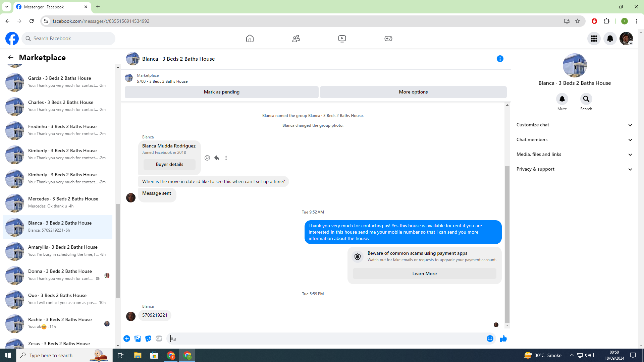Click the GIF picker icon
The width and height of the screenshot is (644, 362).
(x=159, y=339)
